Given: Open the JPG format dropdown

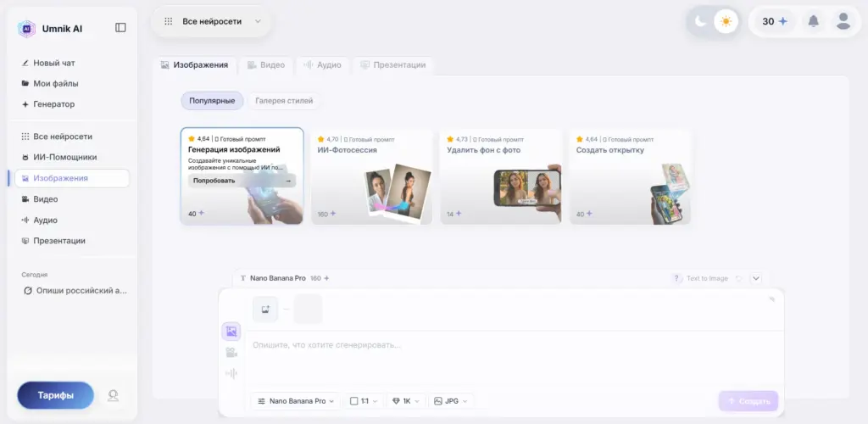Looking at the screenshot, I should click(450, 401).
